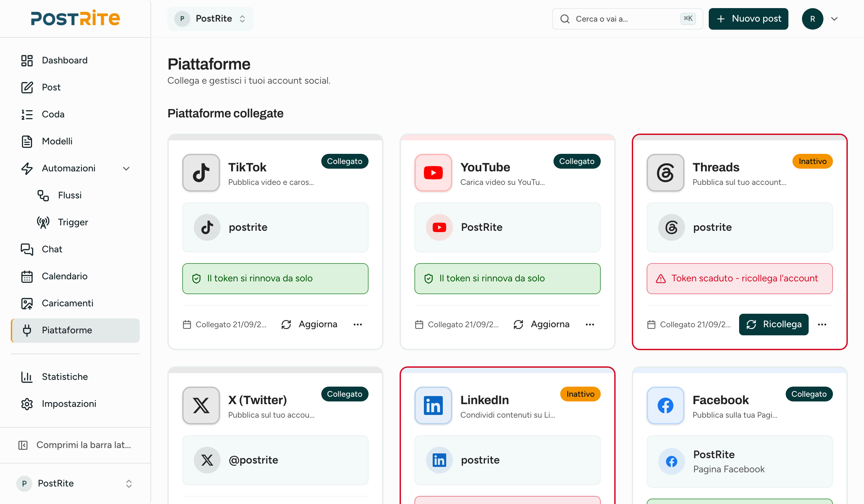Click the Inattivo badge on Threads

click(812, 161)
